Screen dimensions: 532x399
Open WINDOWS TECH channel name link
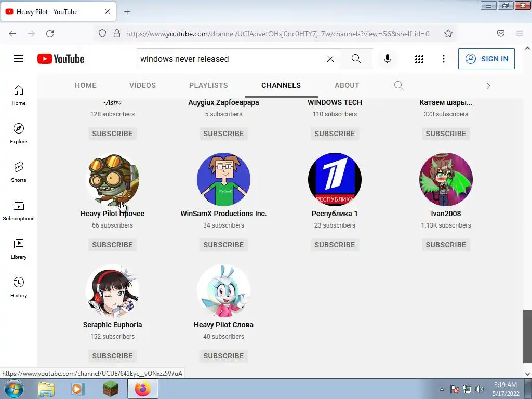click(335, 102)
